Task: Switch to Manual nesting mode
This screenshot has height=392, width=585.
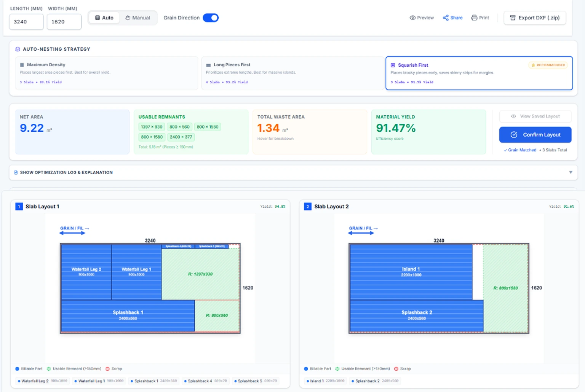Action: (x=137, y=18)
